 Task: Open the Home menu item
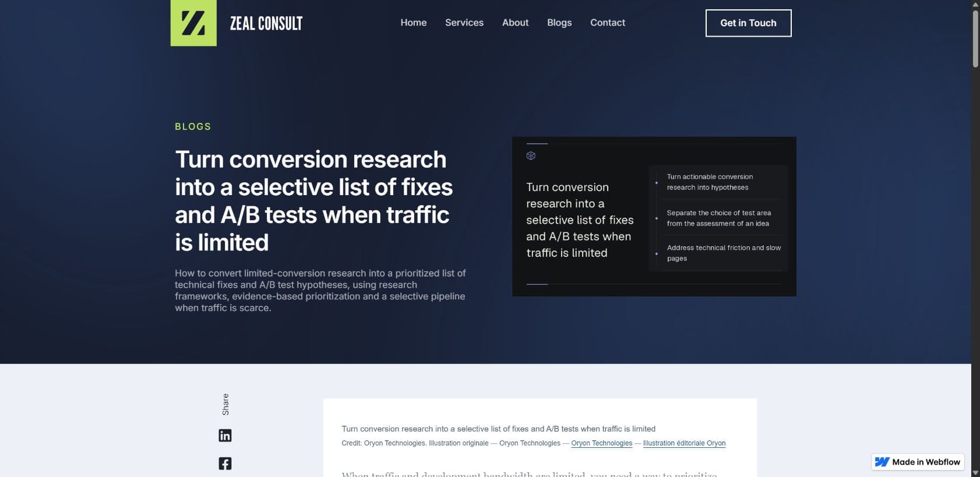click(414, 23)
